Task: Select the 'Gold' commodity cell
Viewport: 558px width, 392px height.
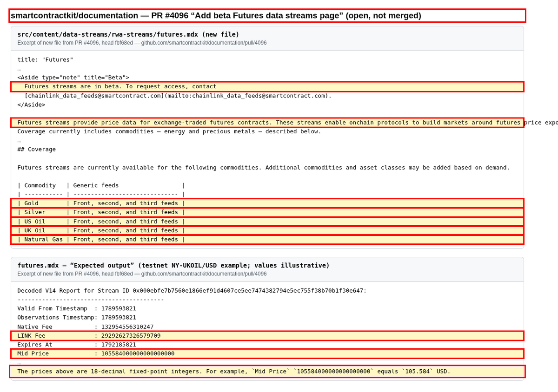Action: 32,203
